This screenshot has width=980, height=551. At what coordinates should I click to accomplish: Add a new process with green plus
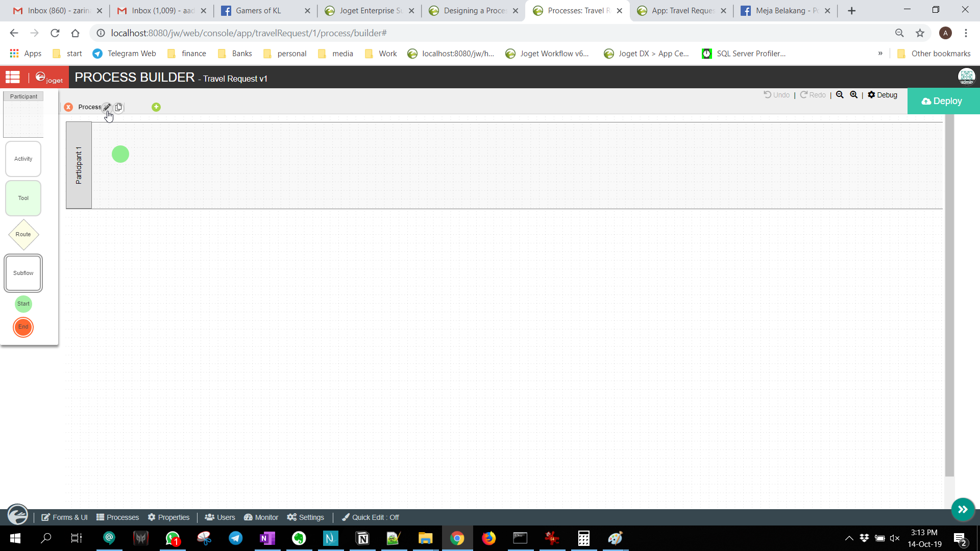pyautogui.click(x=156, y=107)
